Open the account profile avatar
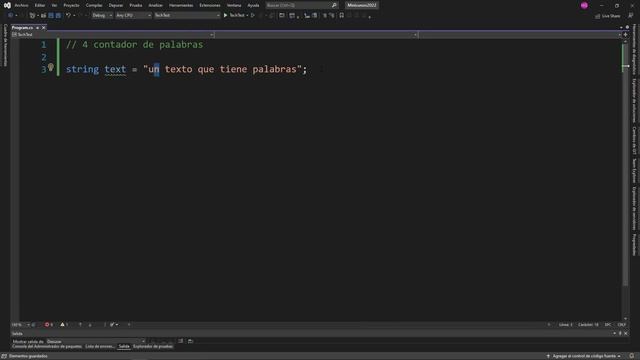Screen dimensions: 640x360 tap(584, 5)
